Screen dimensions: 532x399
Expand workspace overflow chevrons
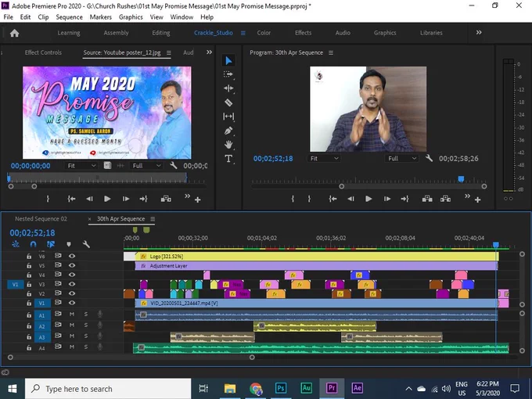[x=479, y=33]
